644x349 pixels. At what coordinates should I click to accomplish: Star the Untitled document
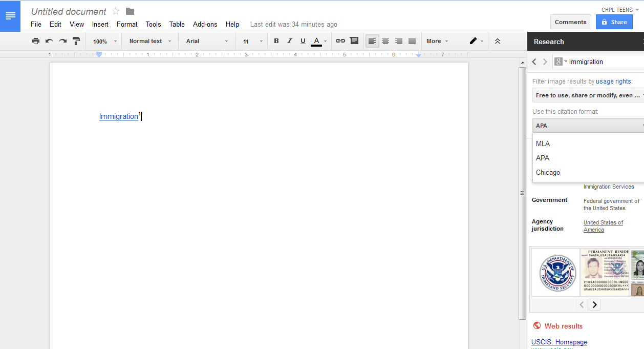[x=116, y=11]
